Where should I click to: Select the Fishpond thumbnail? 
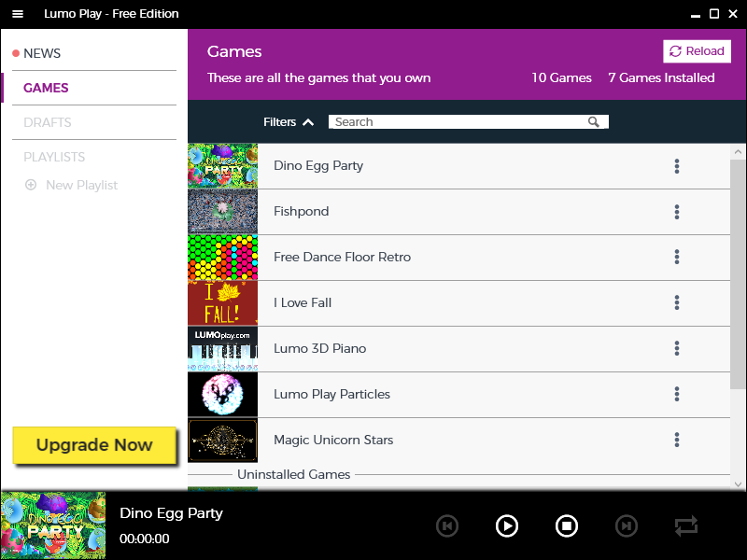(222, 212)
